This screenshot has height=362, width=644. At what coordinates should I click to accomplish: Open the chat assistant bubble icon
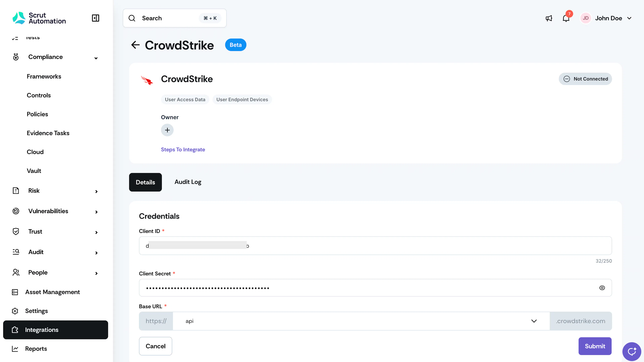coord(632,351)
